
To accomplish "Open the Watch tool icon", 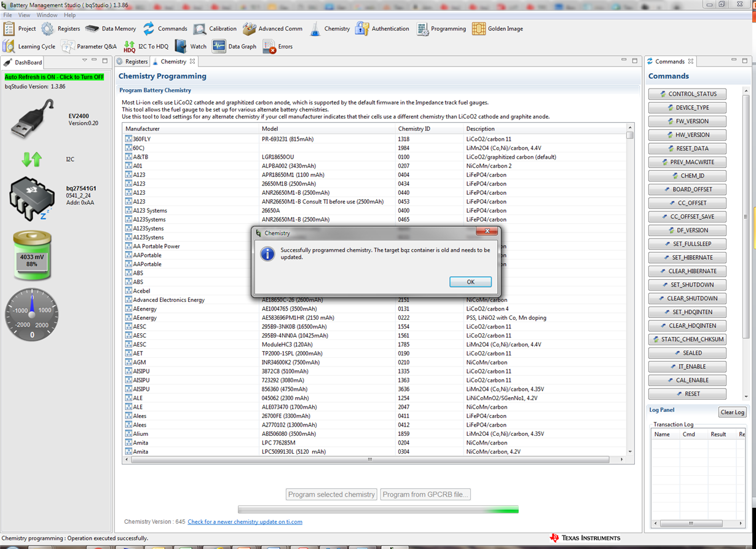I will (x=181, y=46).
